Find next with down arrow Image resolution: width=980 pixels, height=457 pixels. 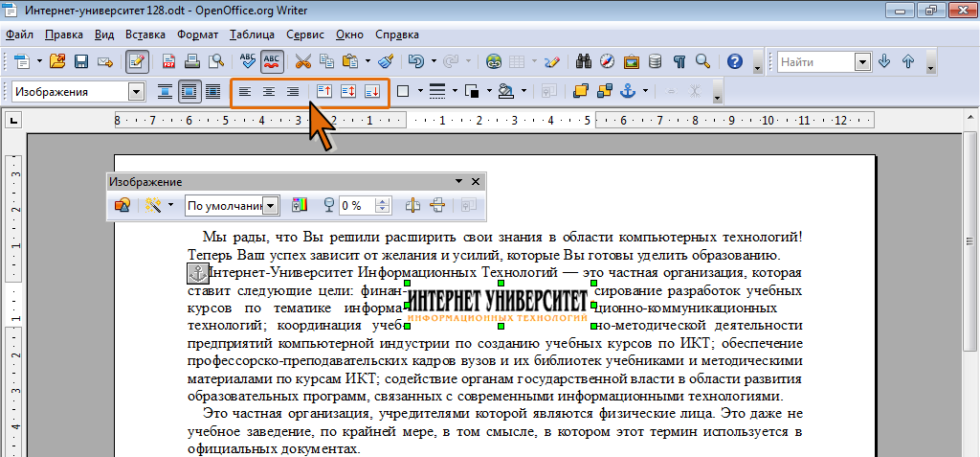(883, 61)
